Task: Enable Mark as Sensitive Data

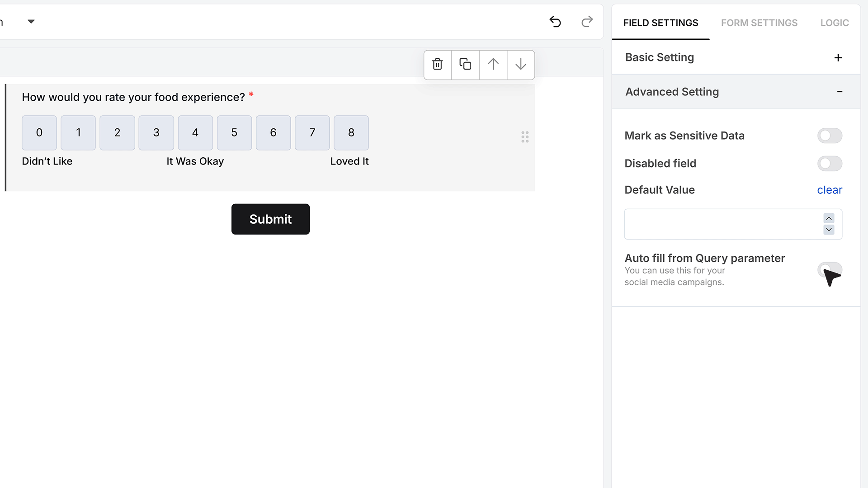Action: (x=830, y=136)
